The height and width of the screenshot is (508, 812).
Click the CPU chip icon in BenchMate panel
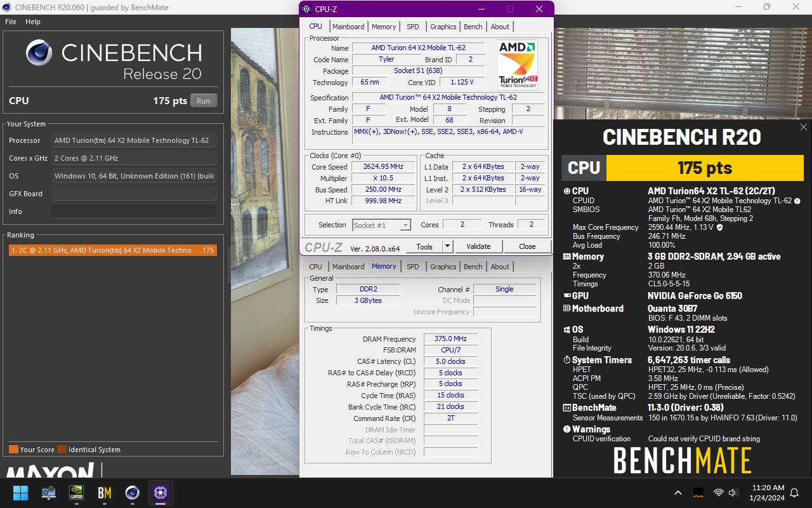566,191
